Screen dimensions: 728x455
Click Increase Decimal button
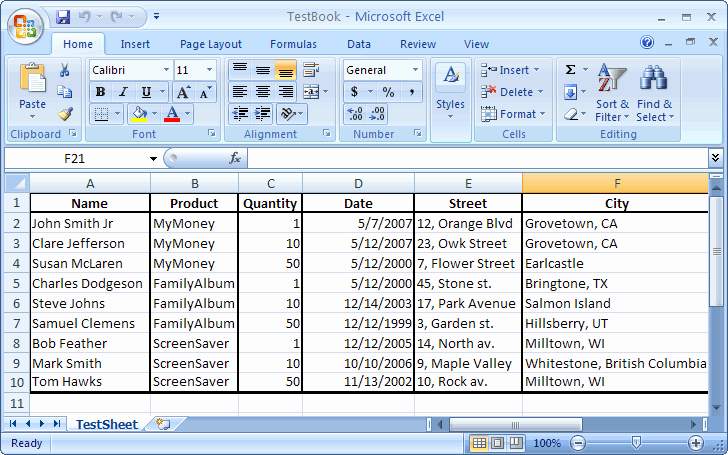355,114
